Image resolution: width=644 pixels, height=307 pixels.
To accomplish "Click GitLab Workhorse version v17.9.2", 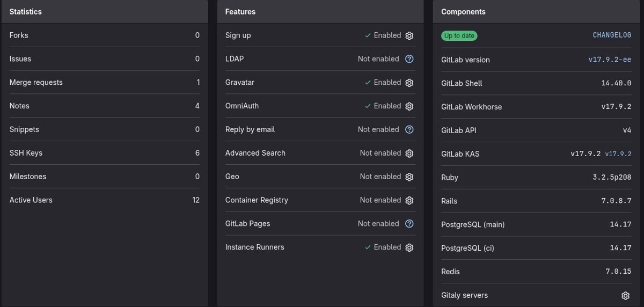I will coord(616,107).
